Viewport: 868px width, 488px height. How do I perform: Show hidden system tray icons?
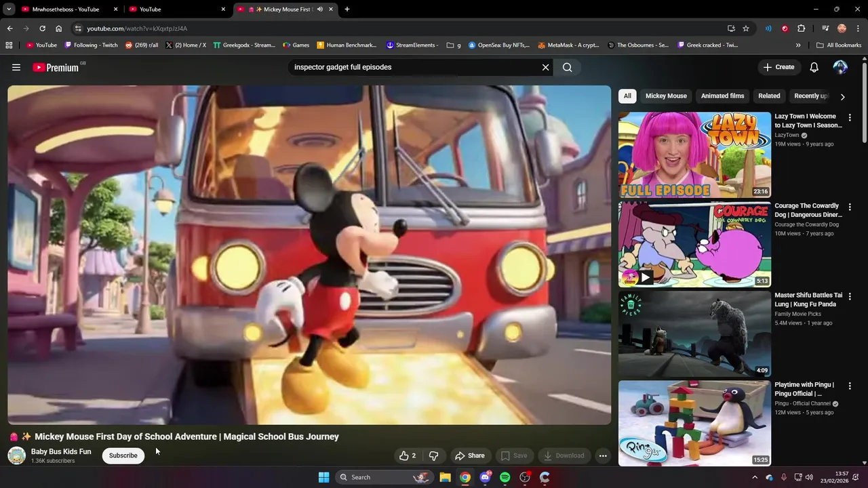755,477
